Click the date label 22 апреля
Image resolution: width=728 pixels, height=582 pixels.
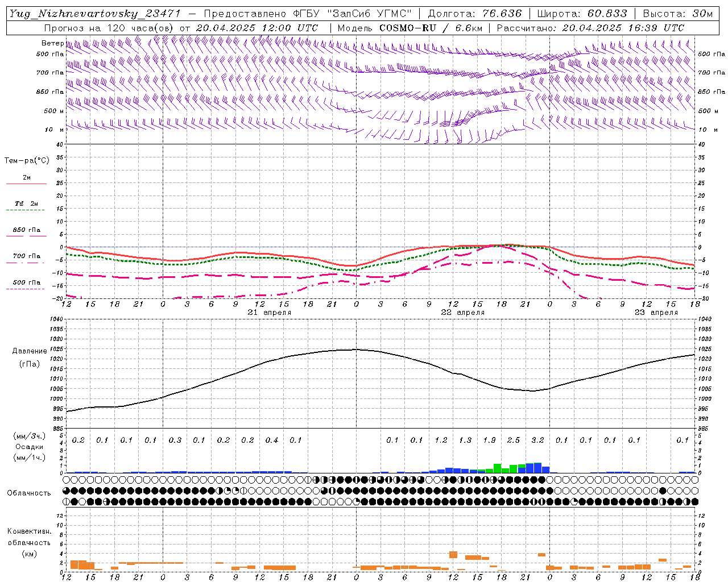462,313
